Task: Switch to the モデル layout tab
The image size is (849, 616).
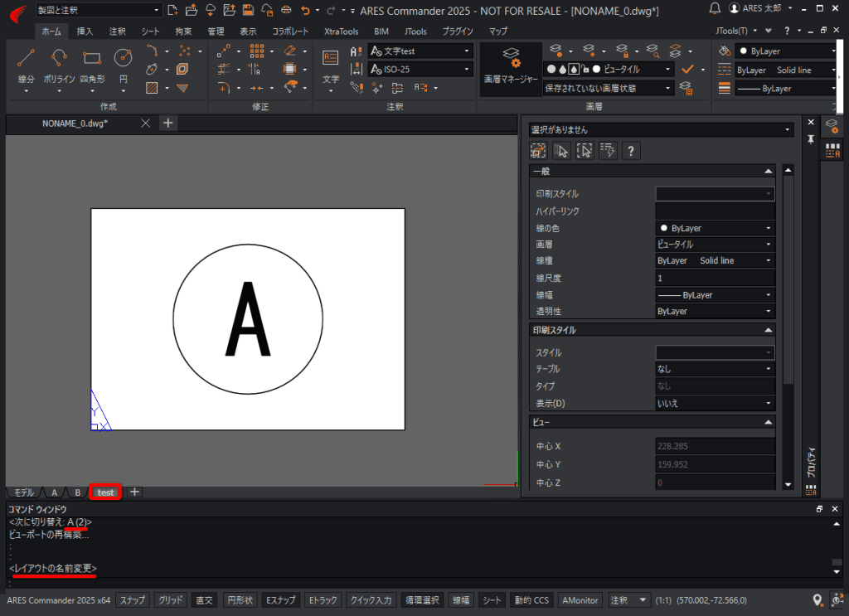Action: (x=24, y=492)
